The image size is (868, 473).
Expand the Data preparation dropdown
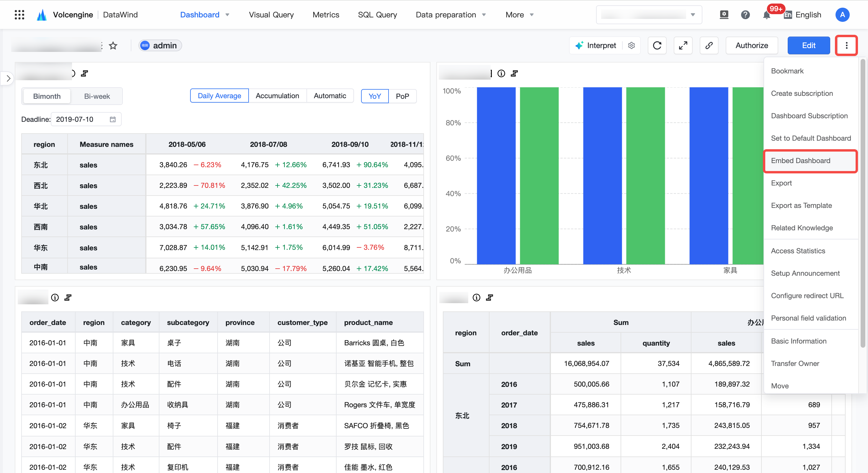pyautogui.click(x=484, y=15)
